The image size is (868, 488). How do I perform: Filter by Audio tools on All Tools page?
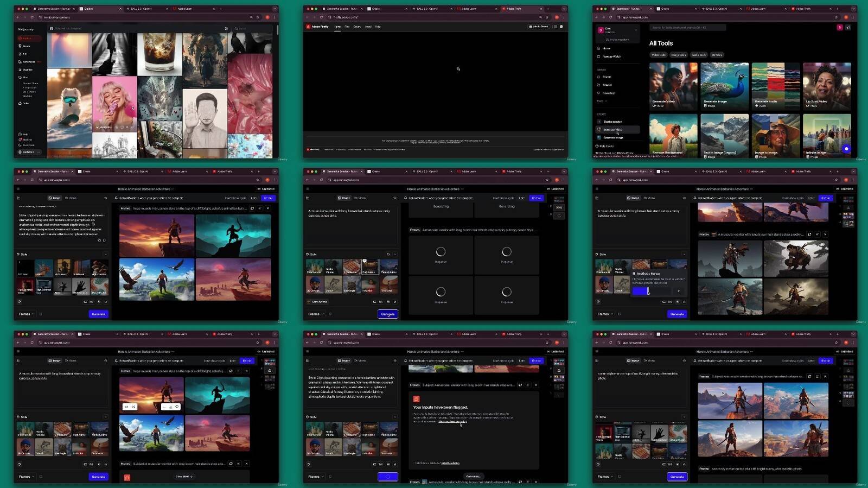click(x=699, y=55)
